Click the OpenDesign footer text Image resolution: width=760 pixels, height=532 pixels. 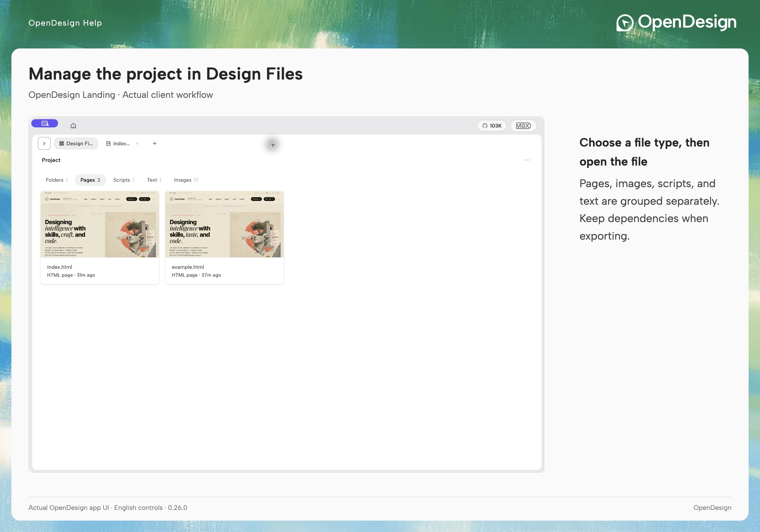[712, 508]
